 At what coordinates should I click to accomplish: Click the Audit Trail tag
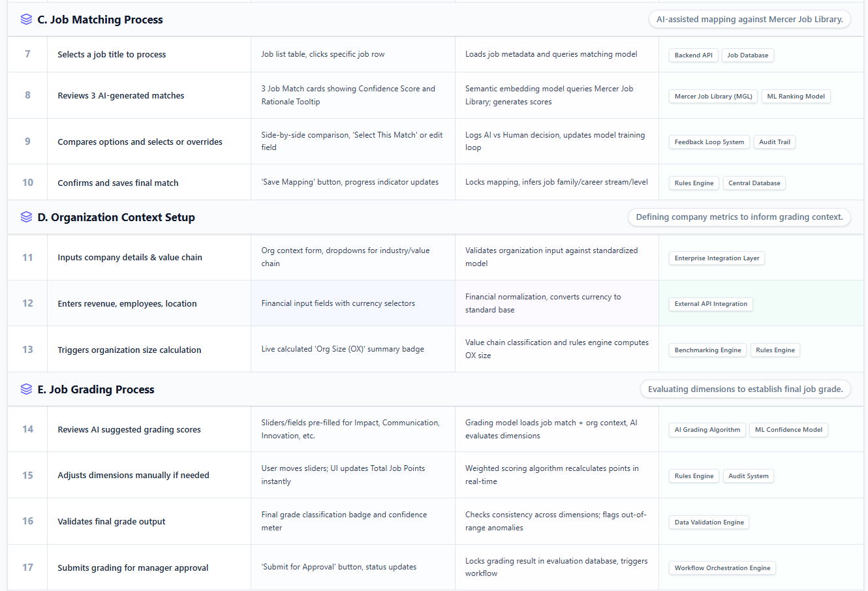click(774, 142)
